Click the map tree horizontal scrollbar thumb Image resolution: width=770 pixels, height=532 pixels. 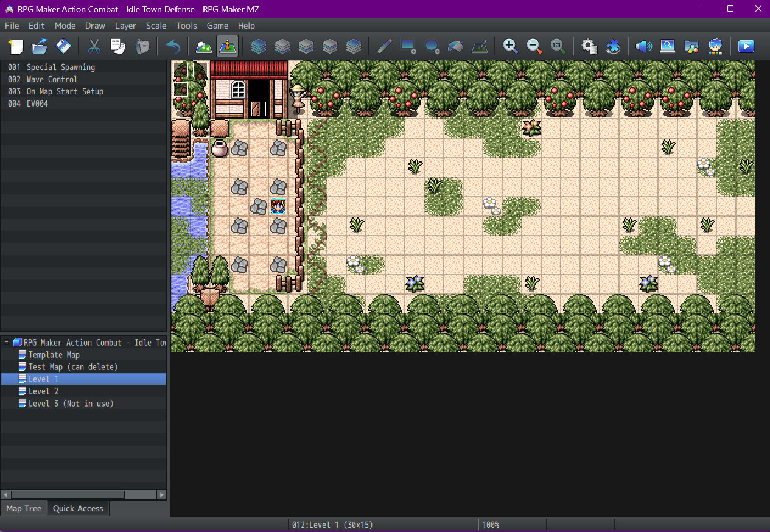coord(68,495)
